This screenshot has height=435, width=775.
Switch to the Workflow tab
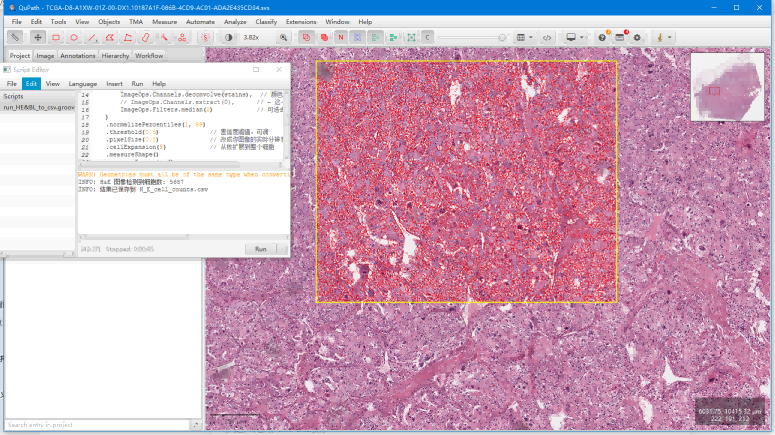pos(149,56)
